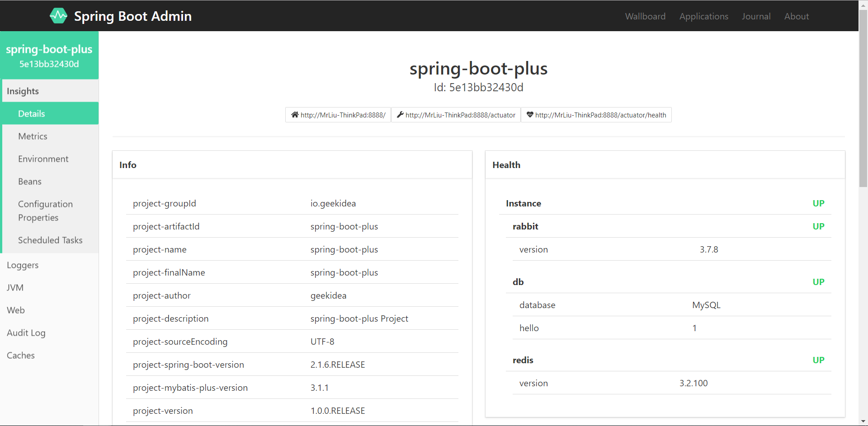This screenshot has width=868, height=426.
Task: Open Scheduled Tasks view
Action: tap(50, 240)
